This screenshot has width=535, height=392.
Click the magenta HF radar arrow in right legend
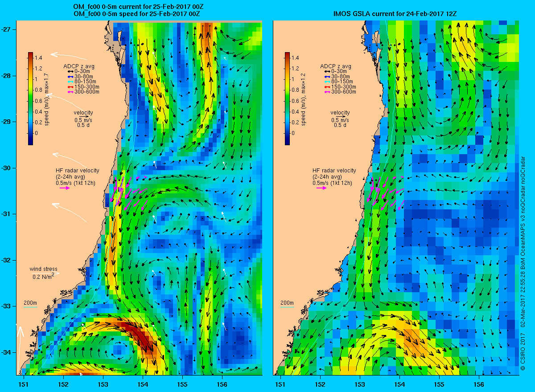pyautogui.click(x=321, y=188)
